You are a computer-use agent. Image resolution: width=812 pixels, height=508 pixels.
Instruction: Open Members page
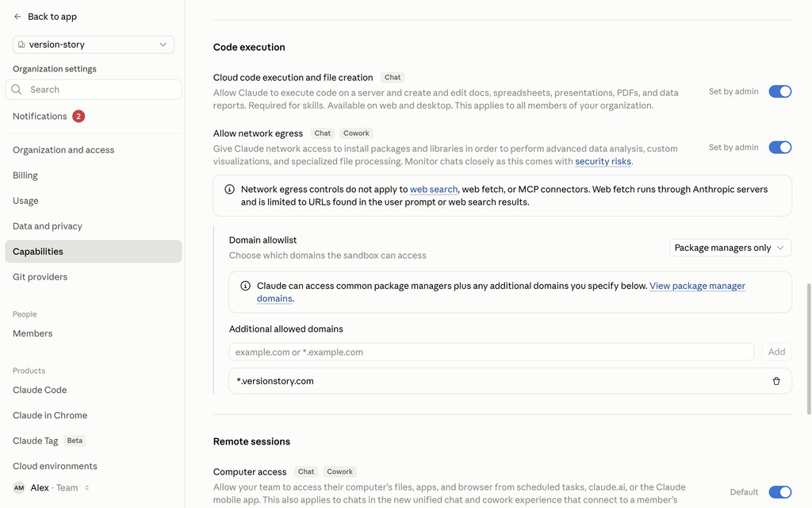pos(94,333)
